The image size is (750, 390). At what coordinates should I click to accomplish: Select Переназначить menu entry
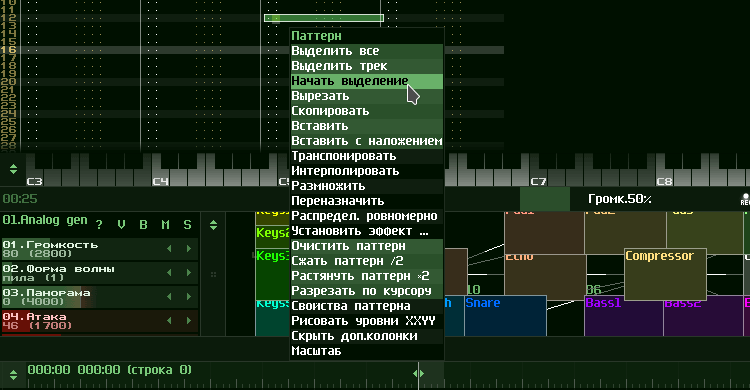(x=367, y=201)
